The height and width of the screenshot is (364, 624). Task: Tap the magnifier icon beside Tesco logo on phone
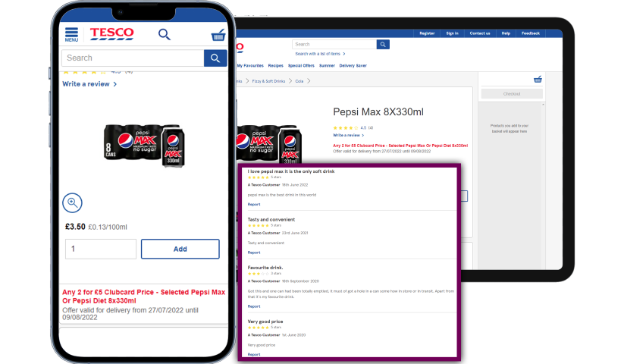click(165, 34)
